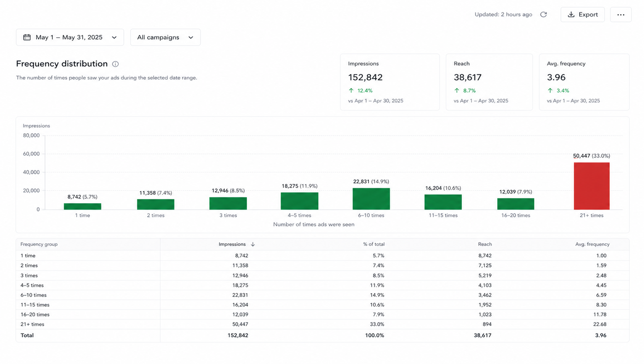Click the '4,103' reach cell
The height and width of the screenshot is (364, 644).
point(484,285)
